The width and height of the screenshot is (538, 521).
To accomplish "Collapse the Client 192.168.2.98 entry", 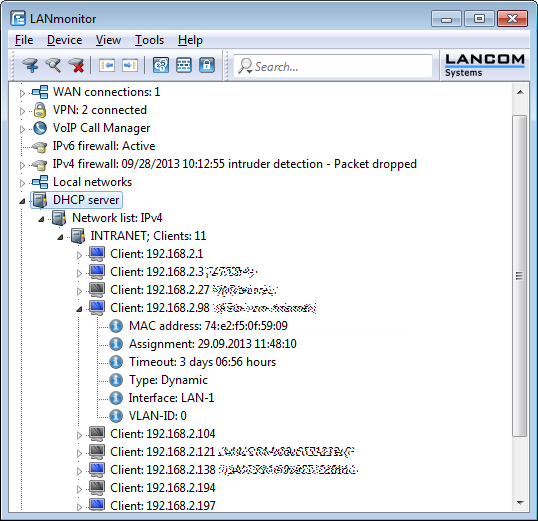I will point(79,309).
